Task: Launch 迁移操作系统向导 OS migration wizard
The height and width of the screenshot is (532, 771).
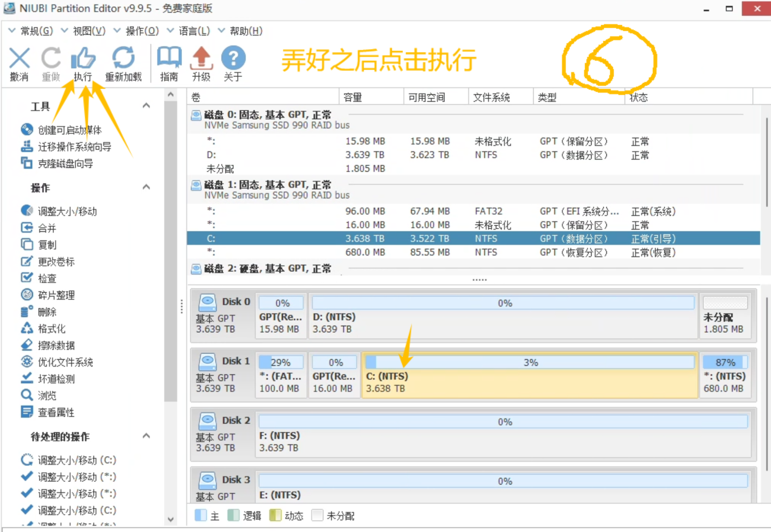Action: pos(66,147)
